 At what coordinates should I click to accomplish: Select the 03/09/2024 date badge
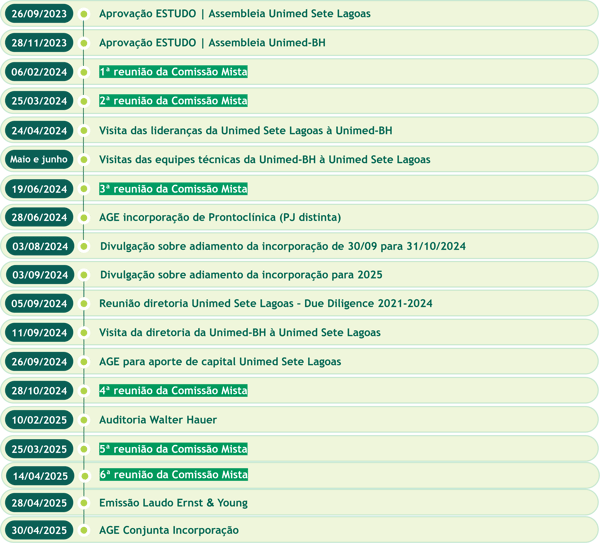click(40, 275)
